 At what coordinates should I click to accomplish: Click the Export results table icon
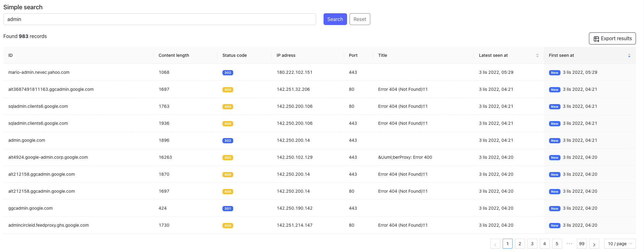pos(596,39)
